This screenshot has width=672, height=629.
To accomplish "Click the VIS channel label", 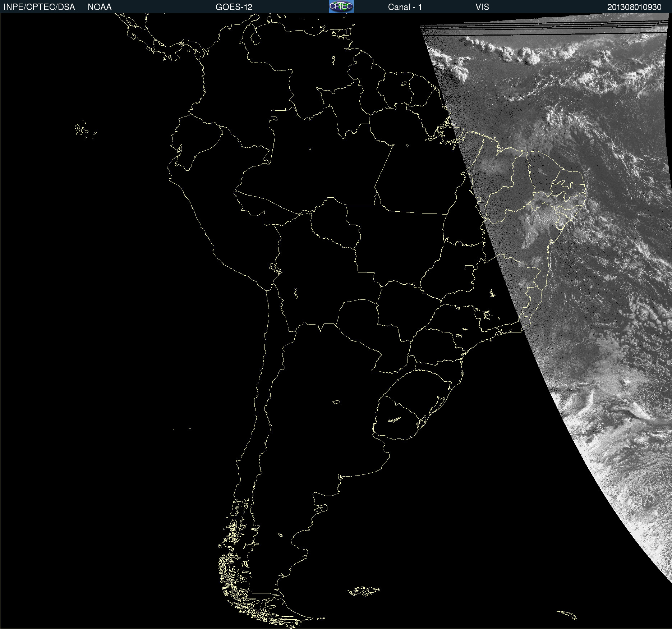I will click(482, 7).
